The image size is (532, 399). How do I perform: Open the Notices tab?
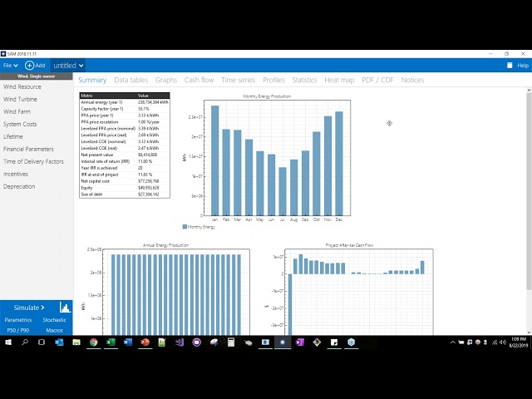(x=412, y=80)
